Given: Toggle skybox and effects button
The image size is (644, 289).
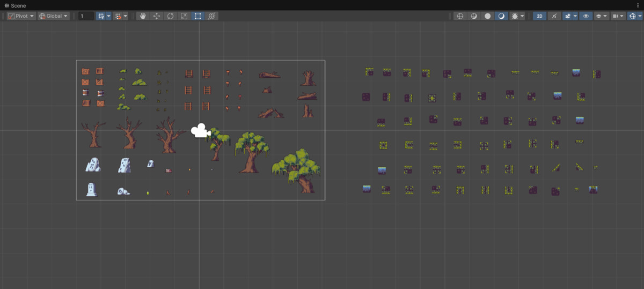Looking at the screenshot, I should click(567, 16).
